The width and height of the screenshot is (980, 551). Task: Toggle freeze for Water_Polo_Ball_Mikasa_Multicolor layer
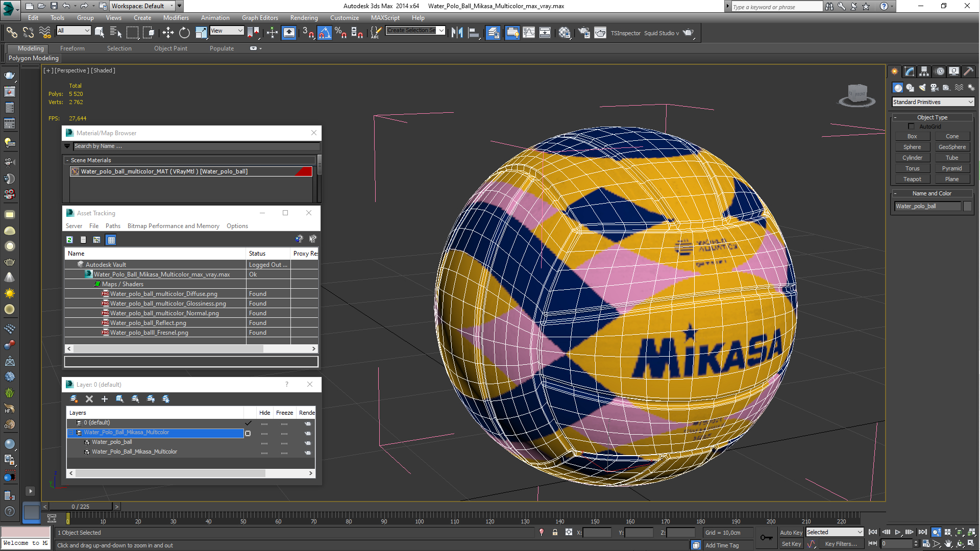[x=284, y=433]
